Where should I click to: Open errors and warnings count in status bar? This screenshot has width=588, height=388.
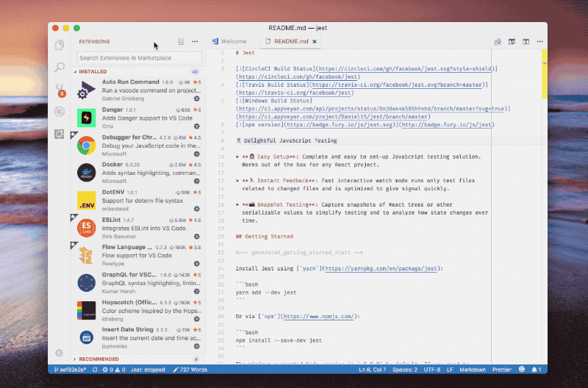114,370
